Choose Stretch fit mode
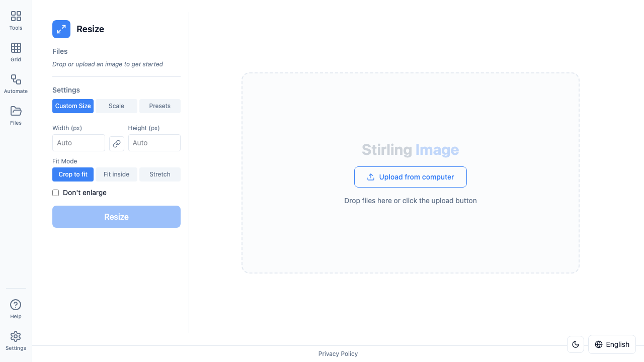Viewport: 644px width, 362px height. 160,174
